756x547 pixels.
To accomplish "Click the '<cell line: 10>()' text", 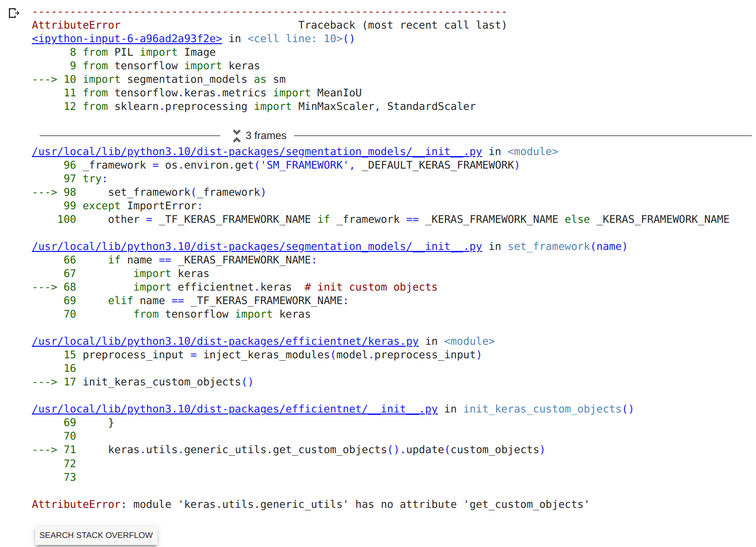I will [301, 39].
